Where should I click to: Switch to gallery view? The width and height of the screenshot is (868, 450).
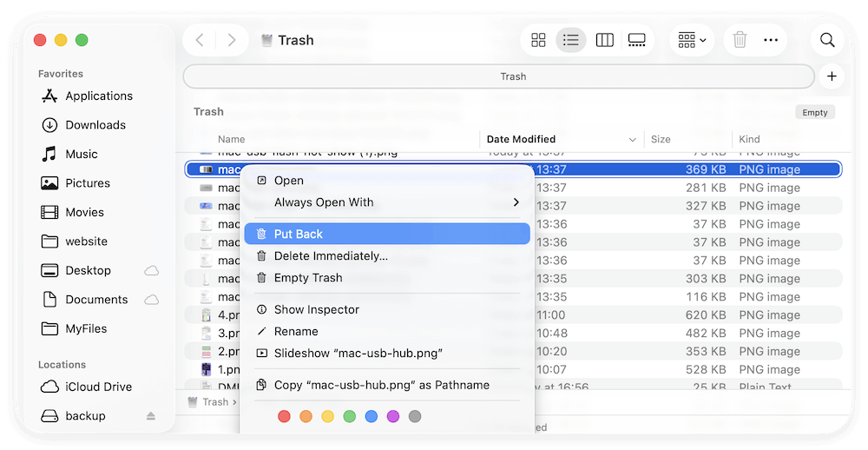coord(636,40)
